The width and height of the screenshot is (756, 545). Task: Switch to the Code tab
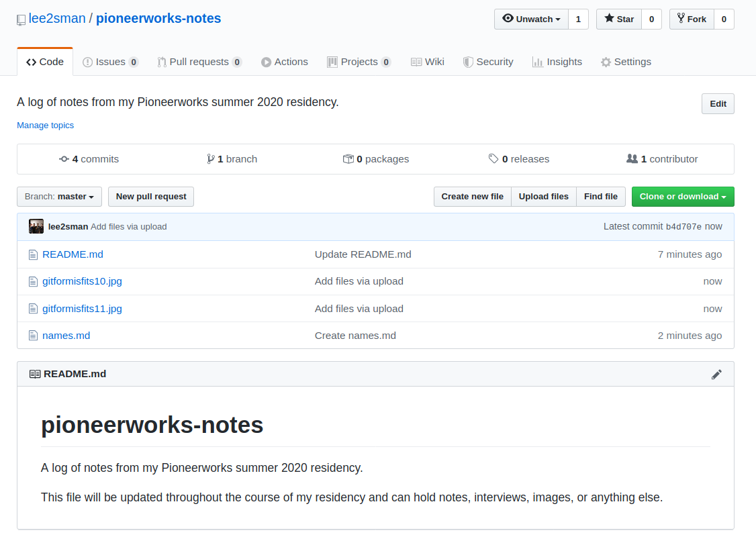45,62
